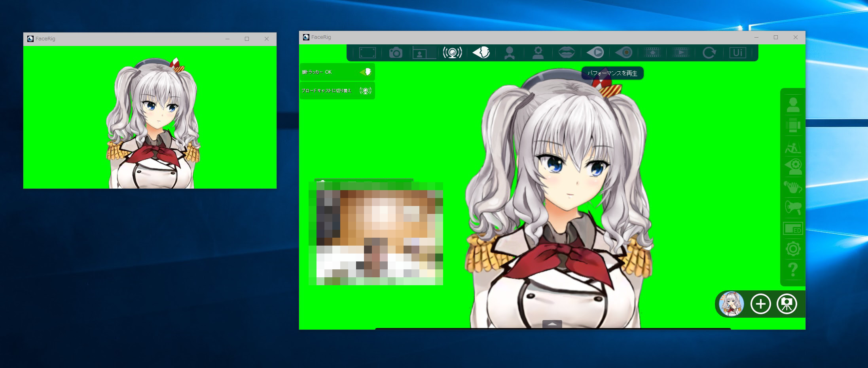Toggle broadcast mode webcam icon in toolbar
Image resolution: width=868 pixels, height=368 pixels.
click(x=453, y=53)
